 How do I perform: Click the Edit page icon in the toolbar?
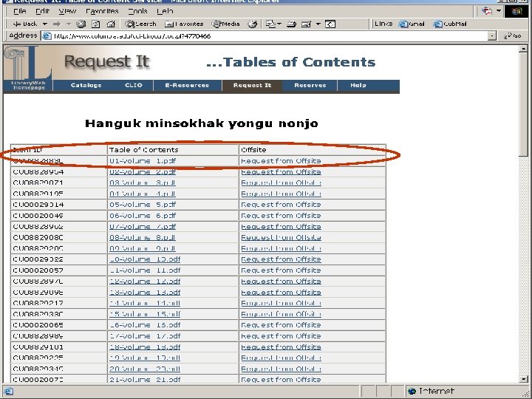pos(306,24)
